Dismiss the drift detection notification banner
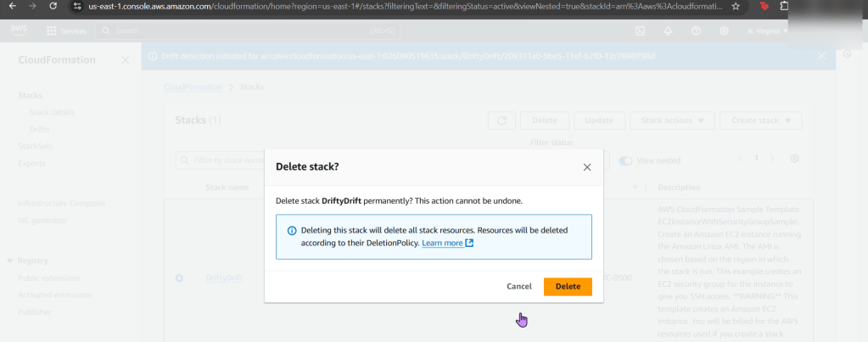Viewport: 868px width, 342px height. coord(820,56)
